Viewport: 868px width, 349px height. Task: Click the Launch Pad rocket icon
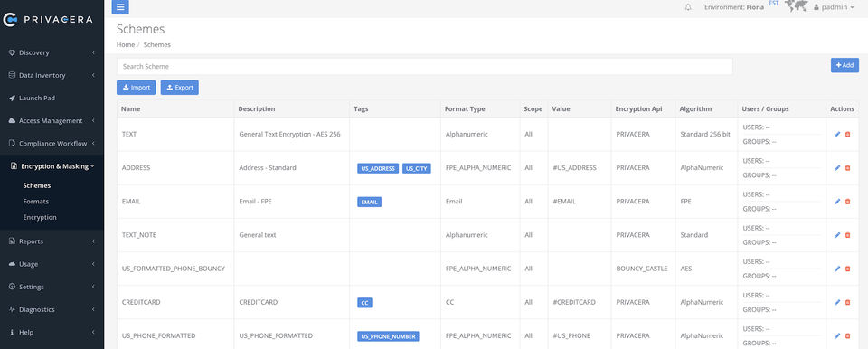click(x=12, y=98)
